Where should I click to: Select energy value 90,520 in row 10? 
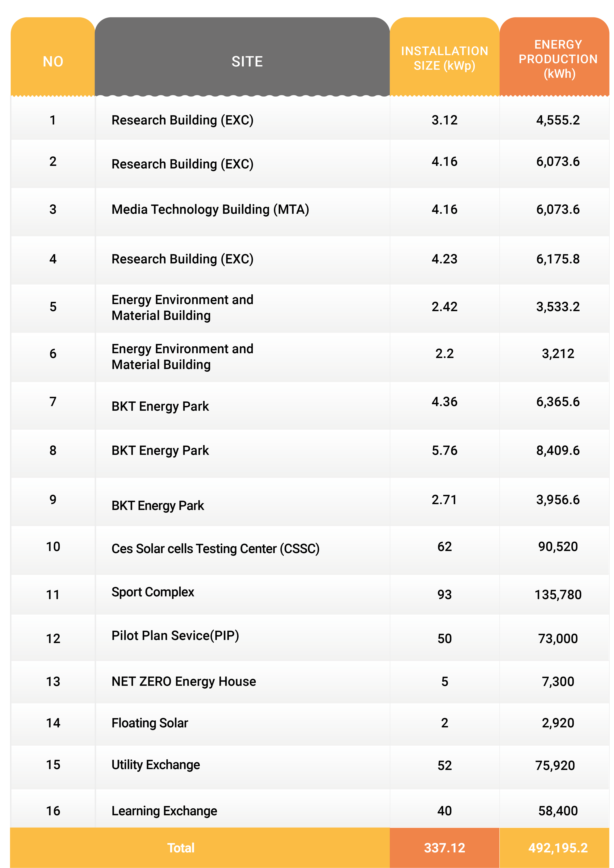tap(558, 547)
